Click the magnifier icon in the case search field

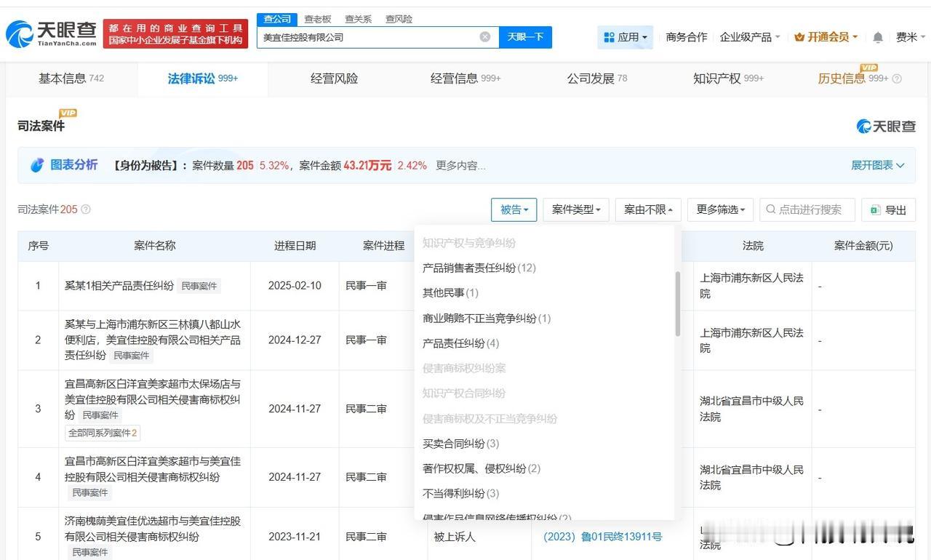[x=770, y=209]
